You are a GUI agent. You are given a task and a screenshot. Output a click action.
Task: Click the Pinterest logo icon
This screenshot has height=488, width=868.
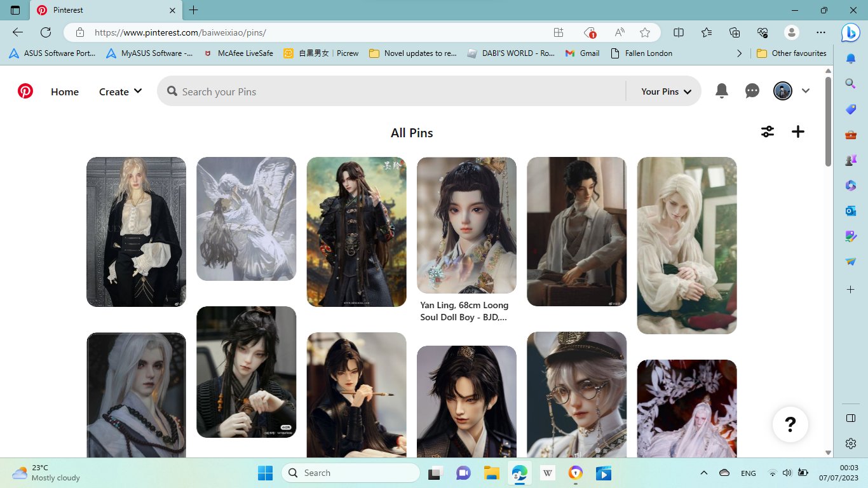click(x=25, y=91)
